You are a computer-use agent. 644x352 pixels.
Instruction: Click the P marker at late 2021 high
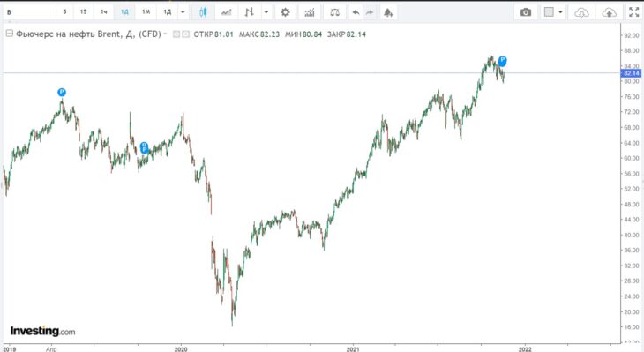(x=502, y=61)
